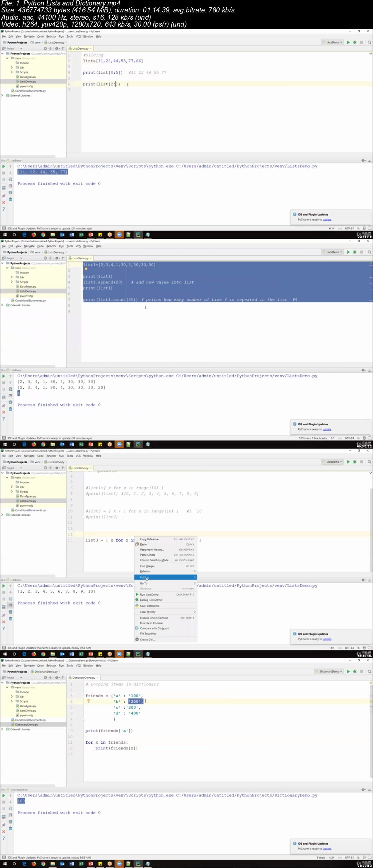Click the 6:14 caret position in Slicing status bar
This screenshot has height=868, width=373.
pyautogui.click(x=332, y=229)
